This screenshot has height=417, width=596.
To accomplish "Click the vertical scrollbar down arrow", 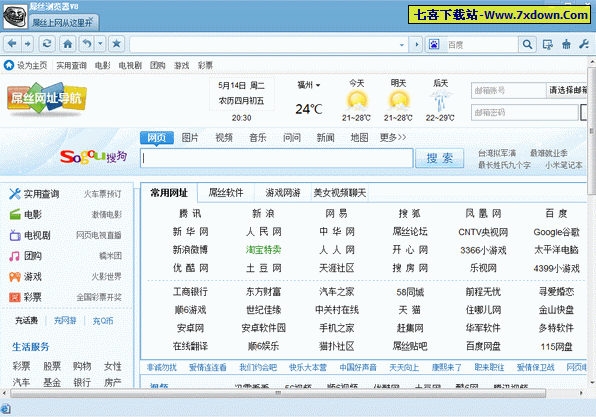I will pyautogui.click(x=592, y=382).
